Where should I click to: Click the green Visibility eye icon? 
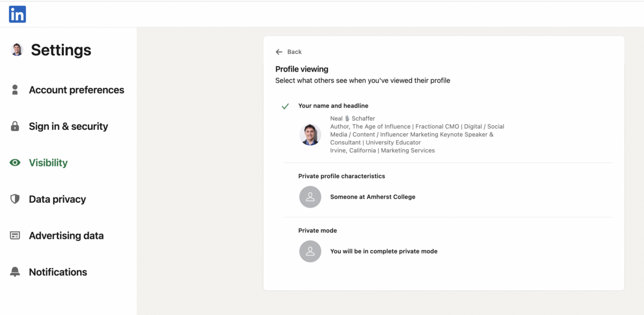tap(15, 163)
